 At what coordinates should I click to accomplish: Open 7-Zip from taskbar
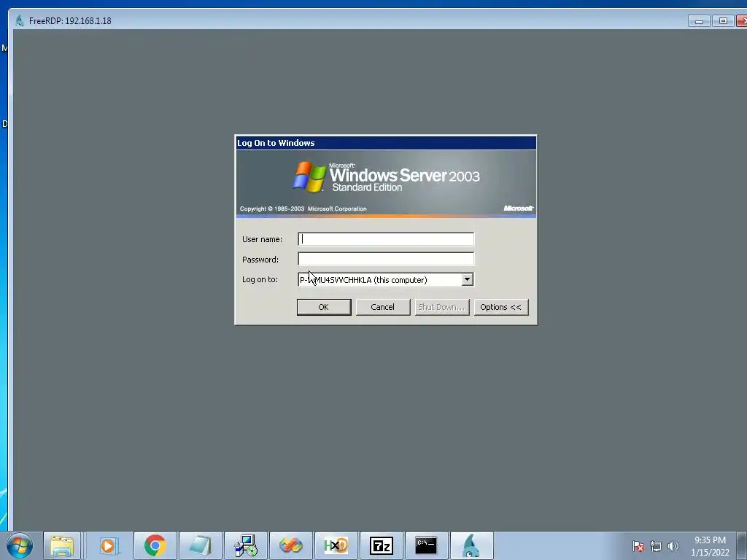click(x=381, y=545)
